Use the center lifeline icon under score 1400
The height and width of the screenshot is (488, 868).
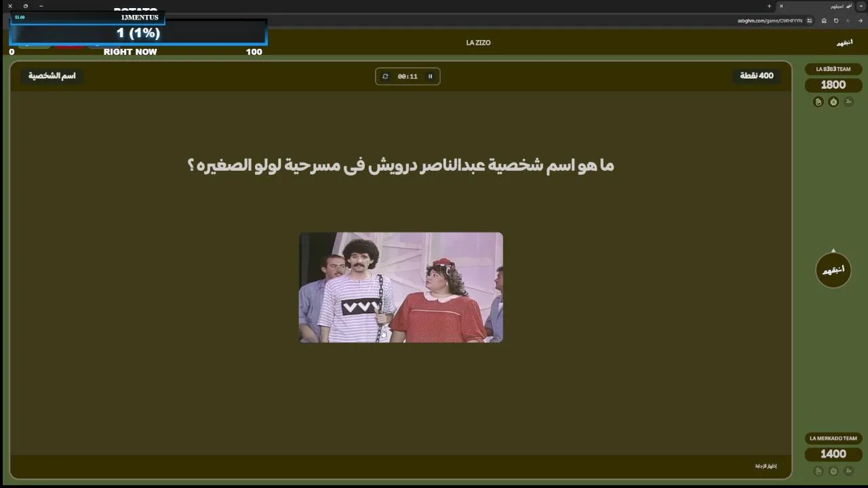tap(833, 471)
